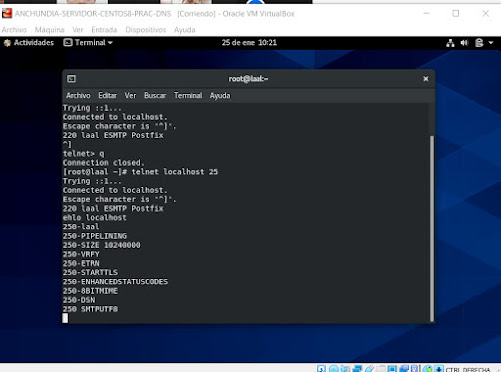Expand the system menu arrow
501x372 pixels.
tap(491, 43)
